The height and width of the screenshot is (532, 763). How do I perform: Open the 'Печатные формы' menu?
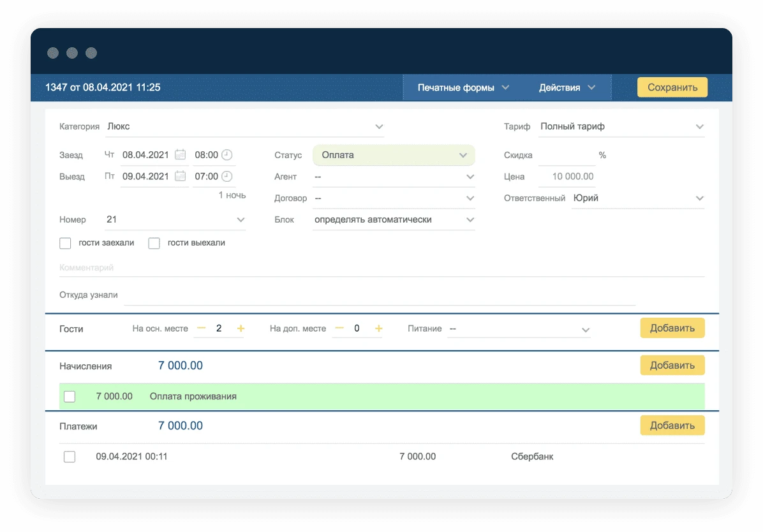(463, 87)
